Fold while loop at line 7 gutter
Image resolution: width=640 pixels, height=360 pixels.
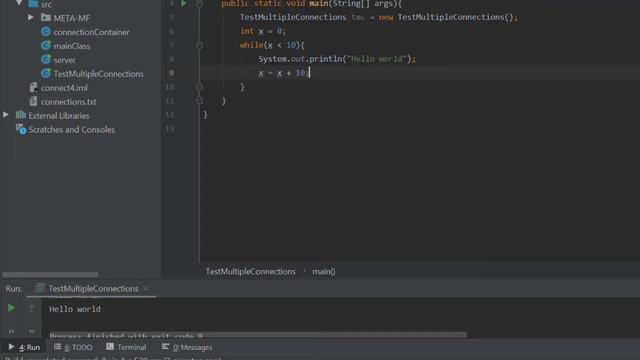pyautogui.click(x=199, y=45)
